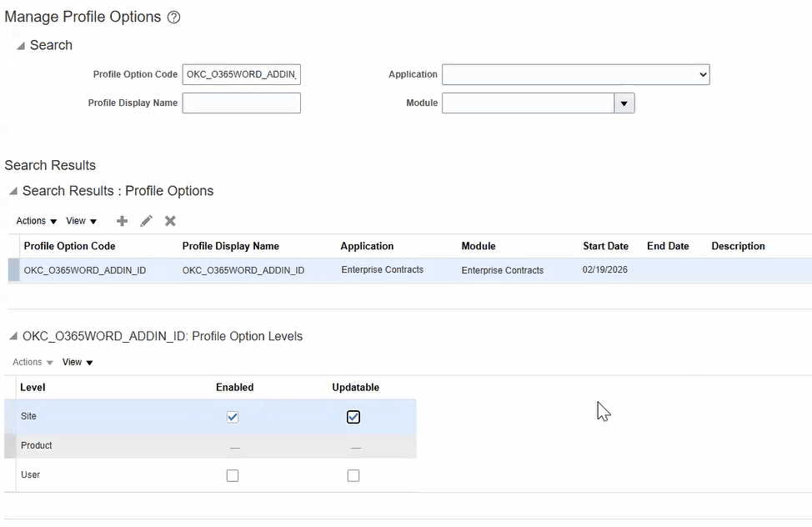Select the User level row

point(210,475)
